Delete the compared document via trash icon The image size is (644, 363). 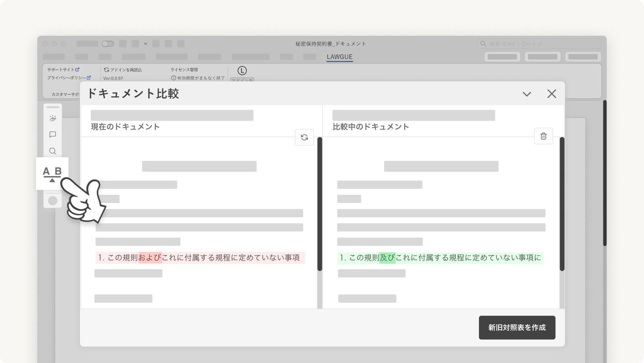point(544,136)
